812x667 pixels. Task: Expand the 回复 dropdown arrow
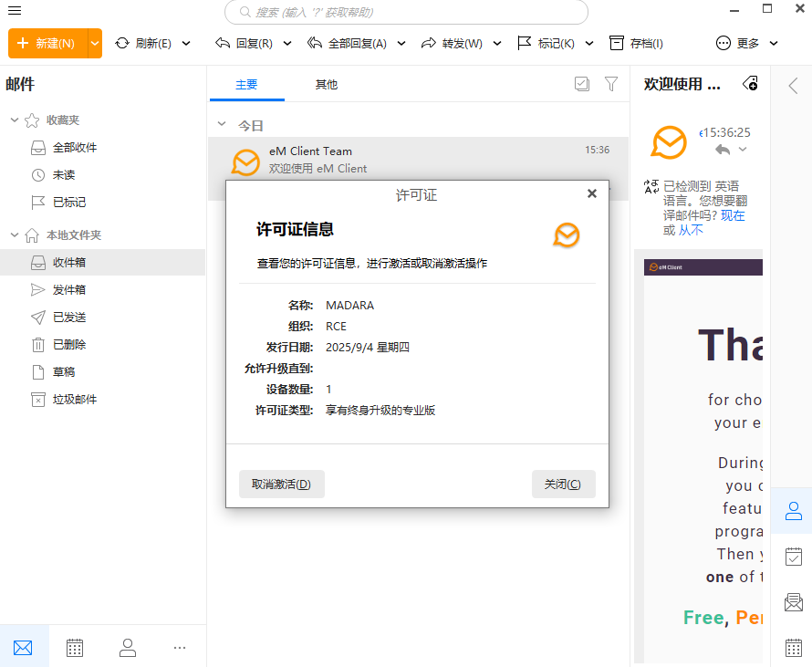point(287,44)
